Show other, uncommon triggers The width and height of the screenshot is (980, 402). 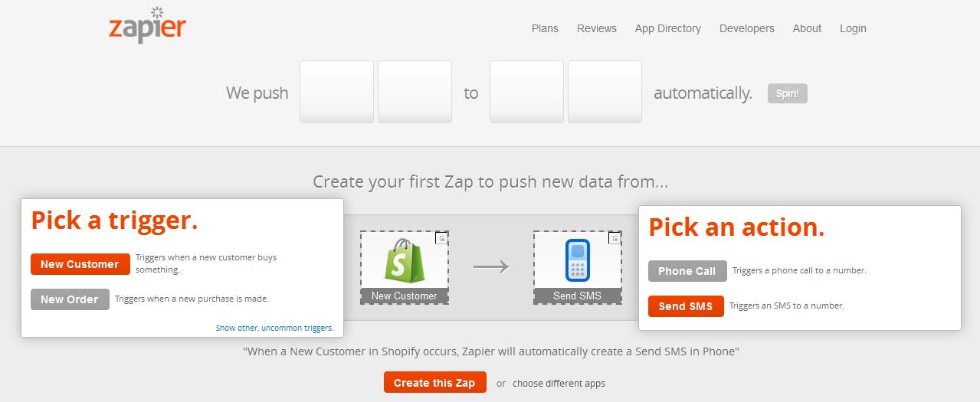coord(274,328)
